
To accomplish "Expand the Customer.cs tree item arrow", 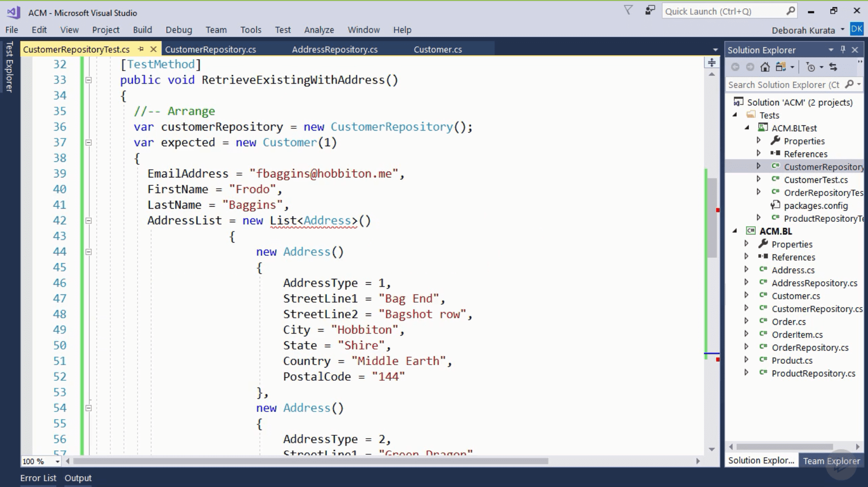I will [x=747, y=295].
